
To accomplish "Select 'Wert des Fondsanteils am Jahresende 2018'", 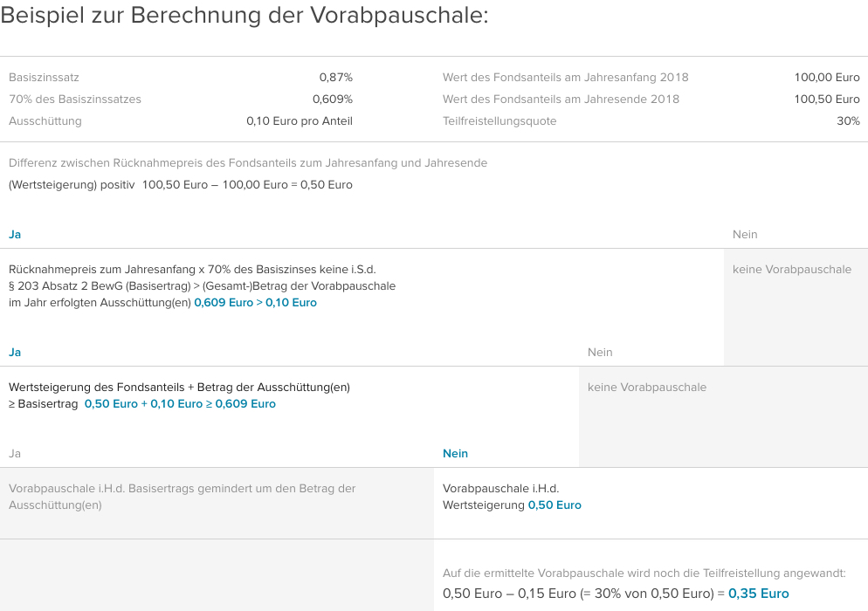I will coord(561,100).
